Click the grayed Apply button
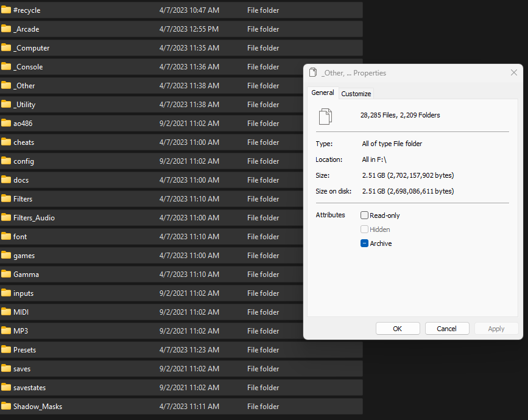Screen dimensions: 528x420 [x=496, y=329]
